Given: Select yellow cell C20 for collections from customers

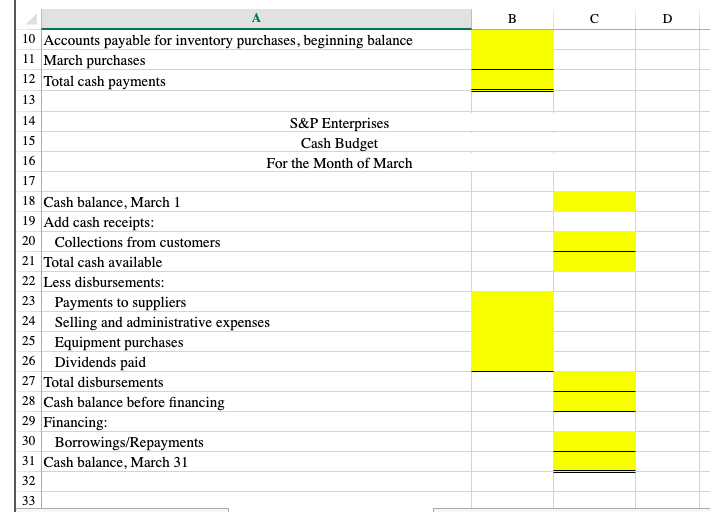Looking at the screenshot, I should tap(594, 242).
